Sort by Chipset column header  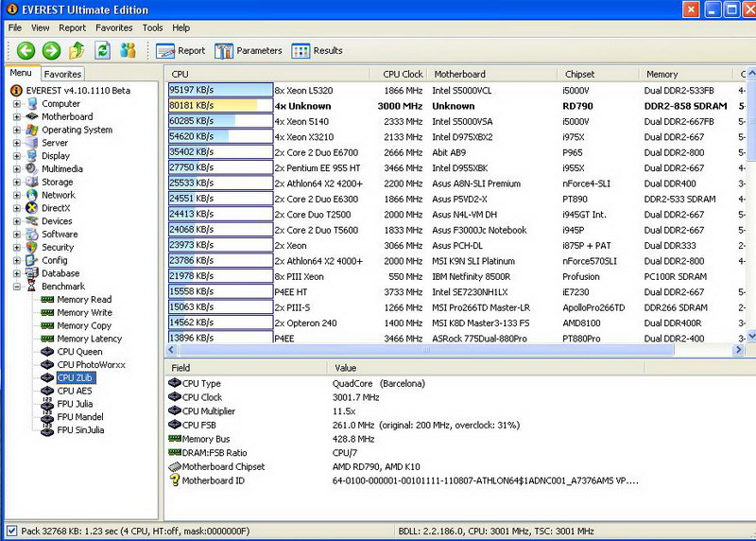click(x=598, y=74)
